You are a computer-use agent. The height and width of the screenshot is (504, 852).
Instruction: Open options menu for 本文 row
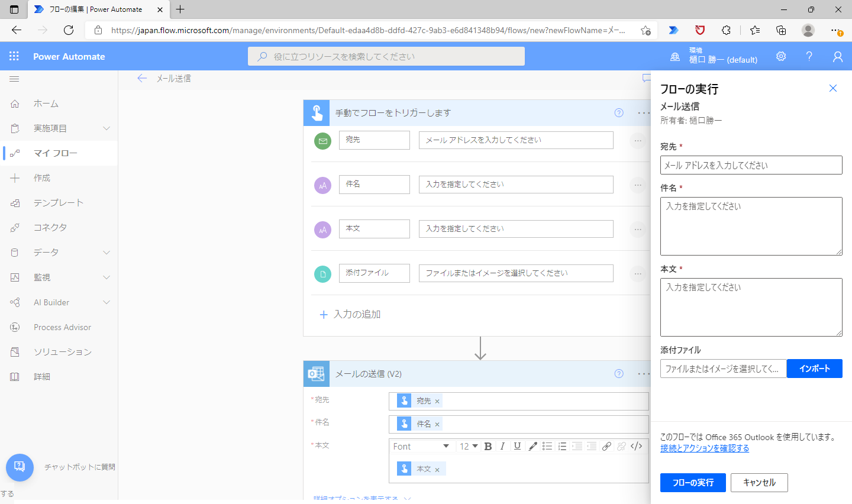click(x=638, y=230)
